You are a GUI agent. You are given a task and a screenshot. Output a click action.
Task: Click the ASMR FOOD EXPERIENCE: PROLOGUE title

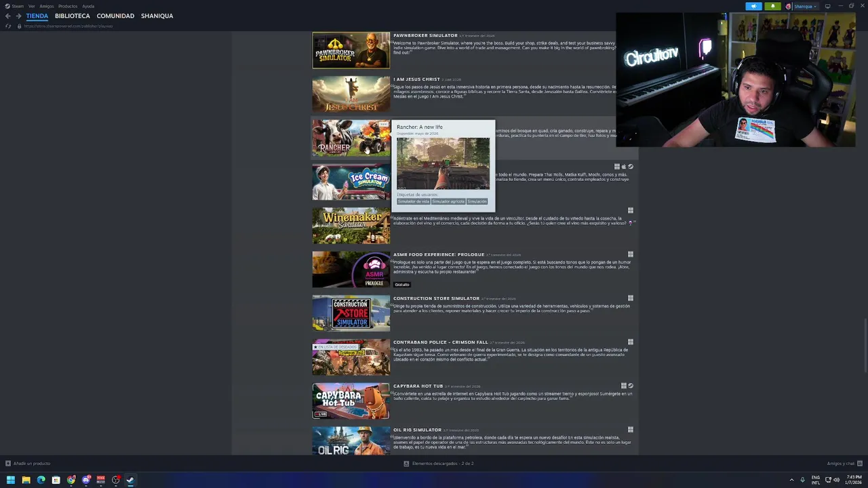point(439,255)
